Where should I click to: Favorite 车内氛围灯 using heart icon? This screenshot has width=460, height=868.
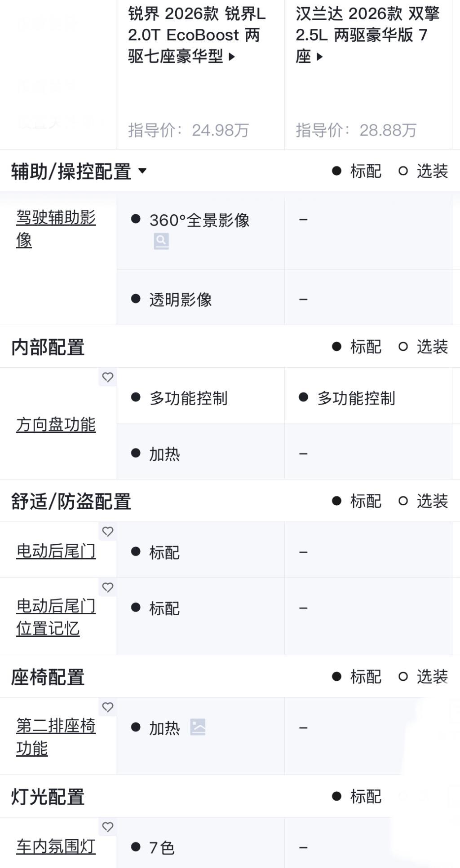[x=107, y=827]
